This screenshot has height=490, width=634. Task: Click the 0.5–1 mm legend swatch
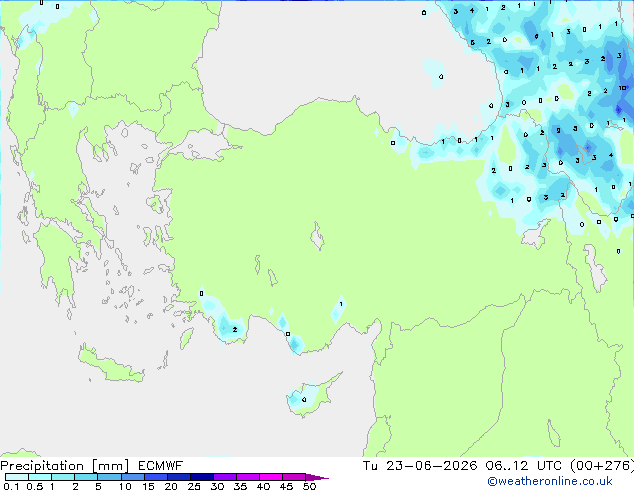[x=40, y=477]
